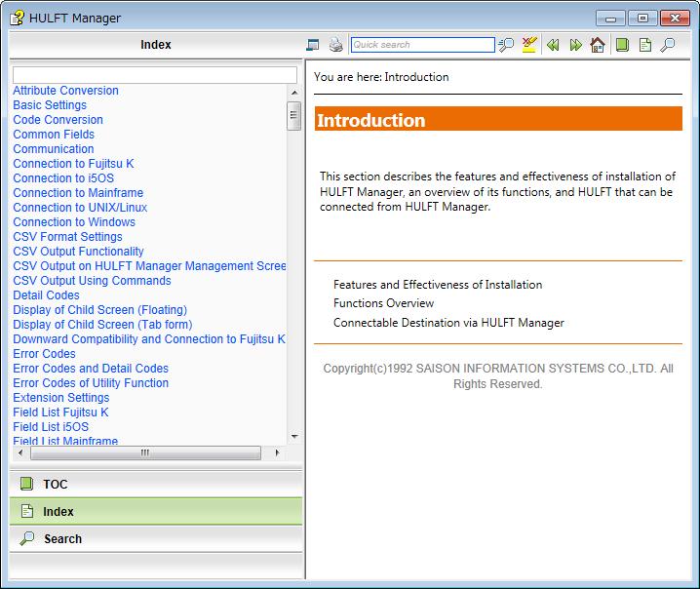Go to next topic with forward arrows
The image size is (700, 589).
click(x=575, y=45)
